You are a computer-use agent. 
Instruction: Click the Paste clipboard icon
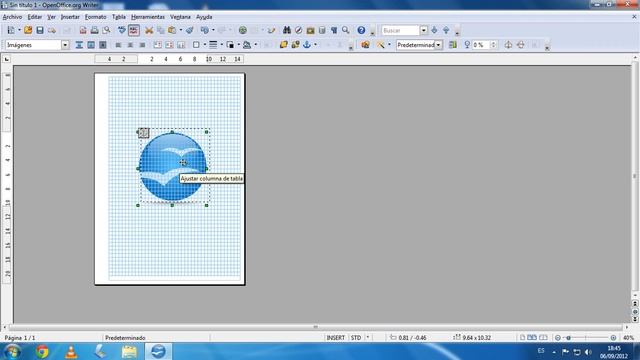click(172, 30)
